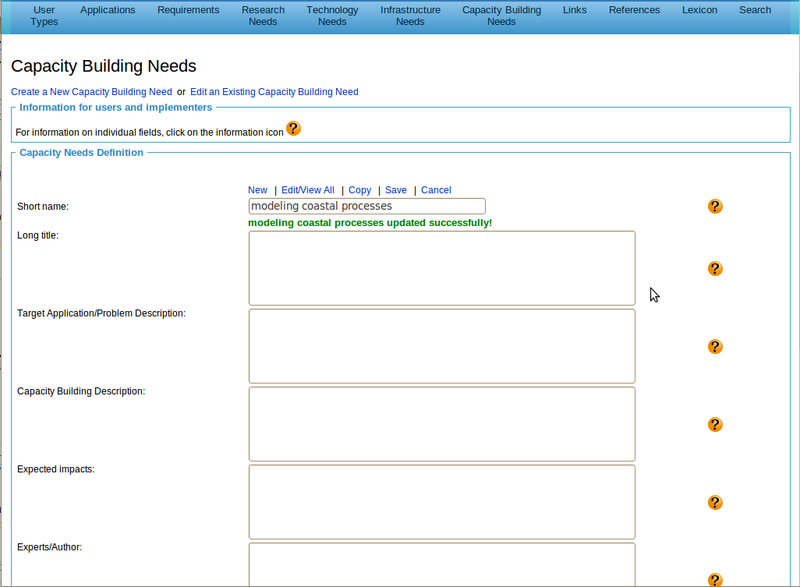Screen dimensions: 800x587
Task: Open the Research Needs menu item
Action: pyautogui.click(x=263, y=16)
